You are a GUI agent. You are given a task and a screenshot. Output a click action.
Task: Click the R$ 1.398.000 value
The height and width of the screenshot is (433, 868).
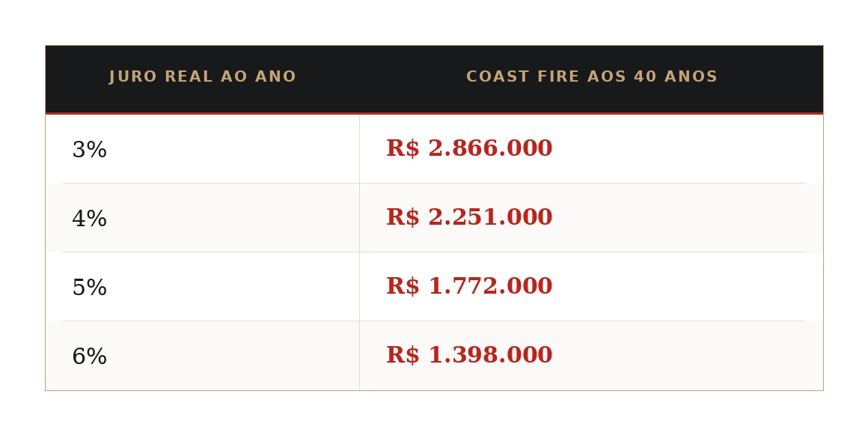coord(469,354)
